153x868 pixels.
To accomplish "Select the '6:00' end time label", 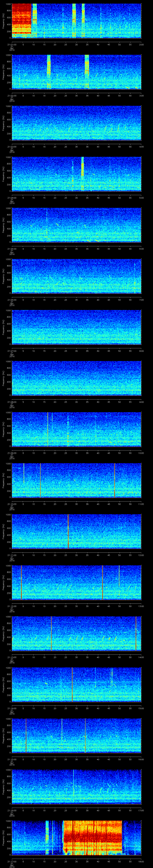I will [x=141, y=249].
